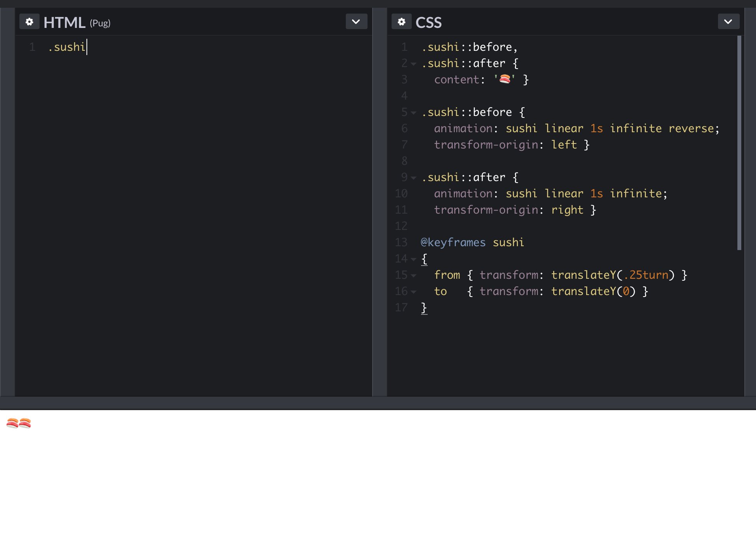Open the HTML panel settings gear
Image resolution: width=756 pixels, height=542 pixels.
(x=29, y=21)
